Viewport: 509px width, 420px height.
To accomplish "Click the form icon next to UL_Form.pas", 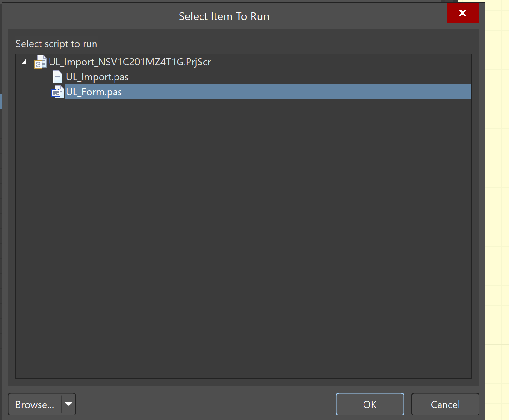I will [x=58, y=92].
